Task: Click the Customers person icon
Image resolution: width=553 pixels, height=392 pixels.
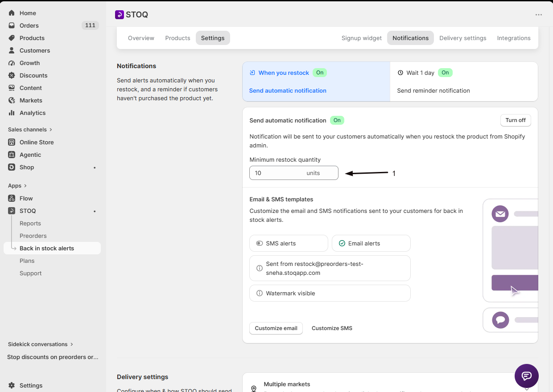Action: (x=12, y=50)
